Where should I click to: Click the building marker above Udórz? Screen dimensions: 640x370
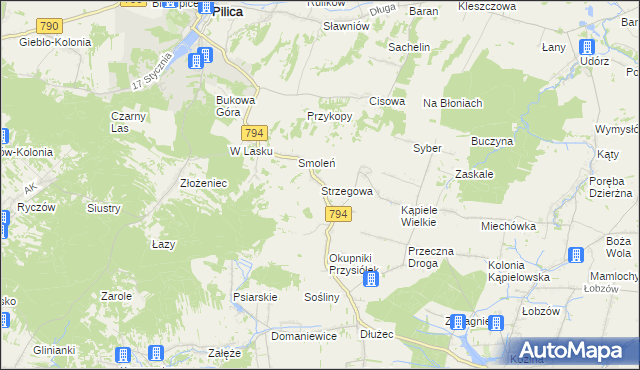587,47
